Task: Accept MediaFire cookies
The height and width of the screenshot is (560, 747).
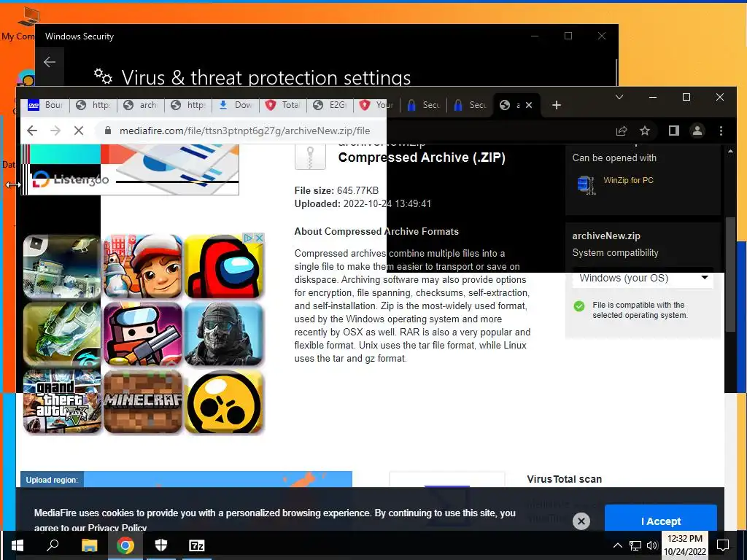Action: [661, 521]
